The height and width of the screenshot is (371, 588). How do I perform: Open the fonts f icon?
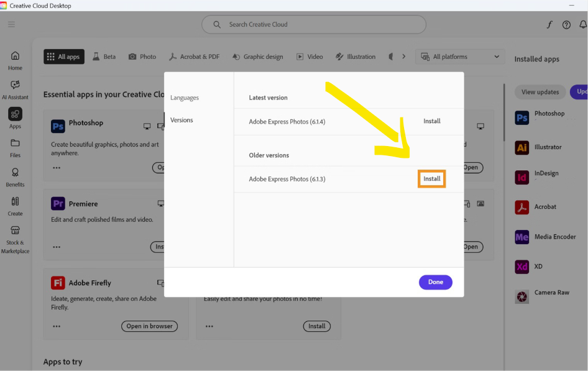pyautogui.click(x=549, y=25)
